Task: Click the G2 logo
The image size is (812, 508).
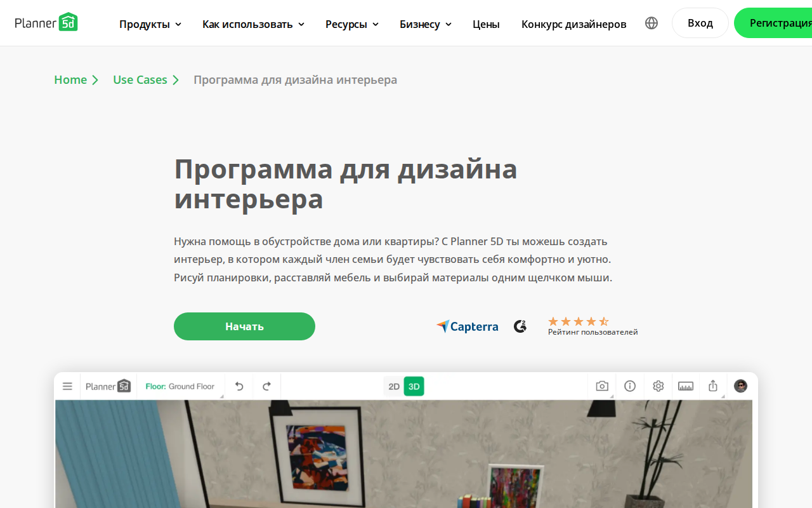Action: (520, 326)
